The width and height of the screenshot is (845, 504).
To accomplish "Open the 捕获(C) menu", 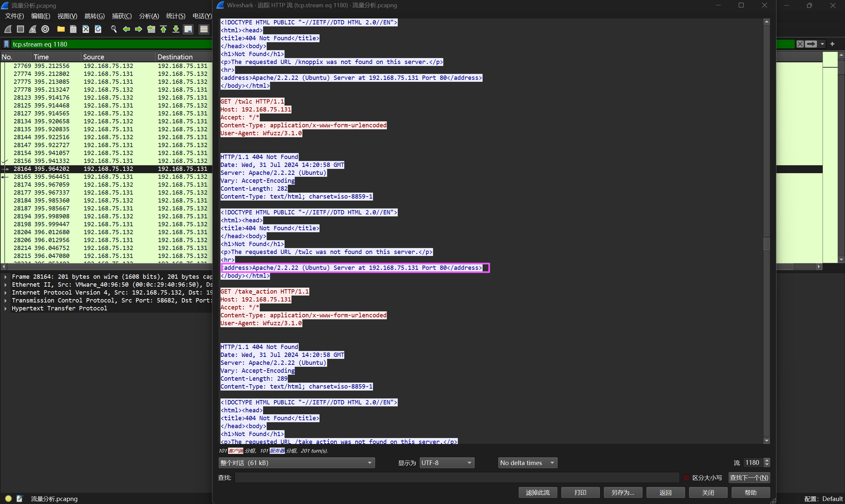I will pos(122,16).
